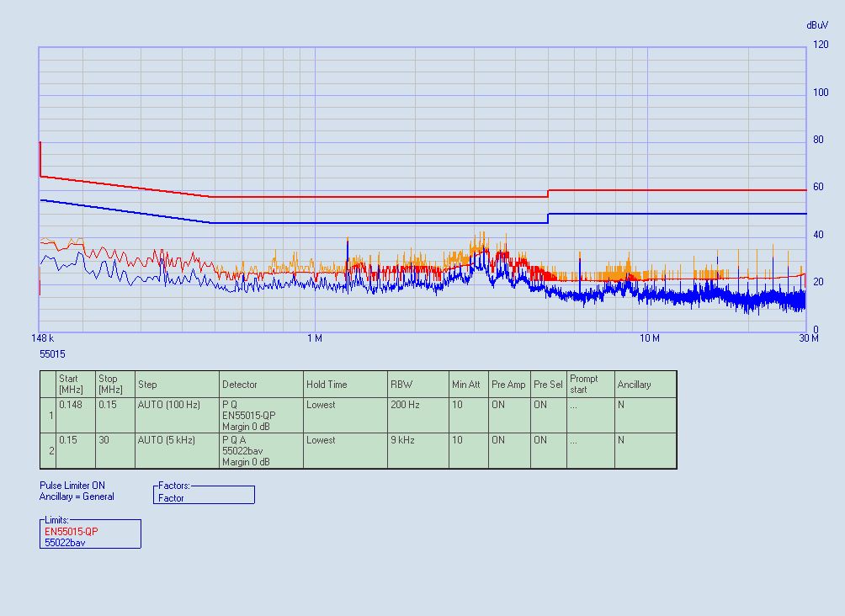Screen dimensions: 845x616
Task: Click the 55015 caption under the chart
Action: 52,354
